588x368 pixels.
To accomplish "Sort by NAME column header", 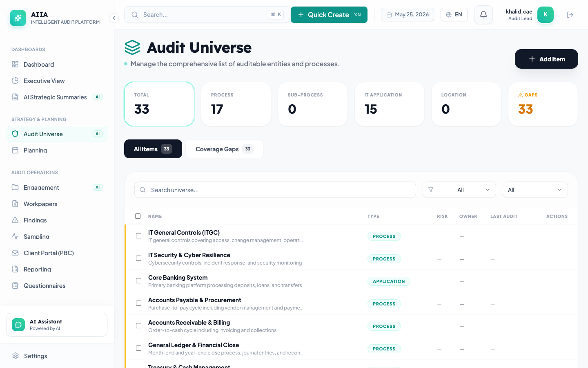I will (x=155, y=216).
